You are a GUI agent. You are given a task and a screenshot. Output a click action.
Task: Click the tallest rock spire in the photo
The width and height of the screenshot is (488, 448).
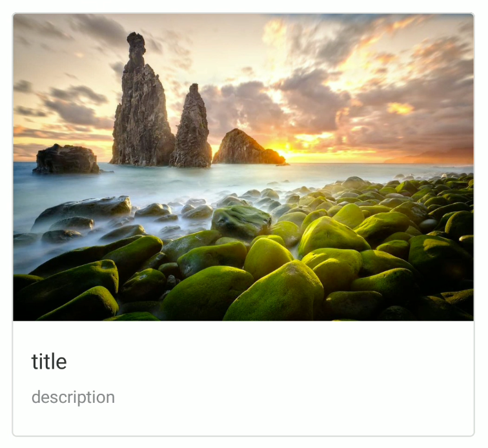[x=139, y=103]
